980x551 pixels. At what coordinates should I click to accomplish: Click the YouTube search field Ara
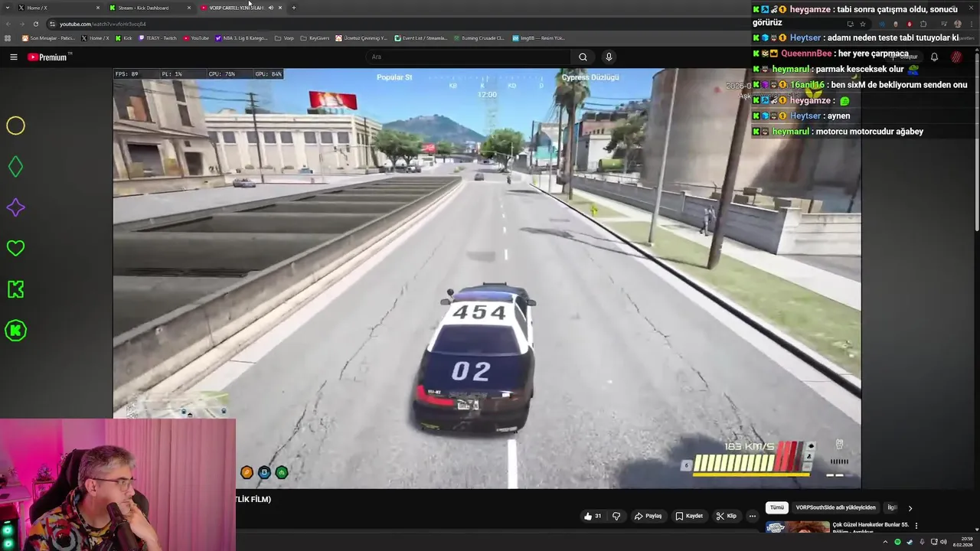tap(467, 57)
